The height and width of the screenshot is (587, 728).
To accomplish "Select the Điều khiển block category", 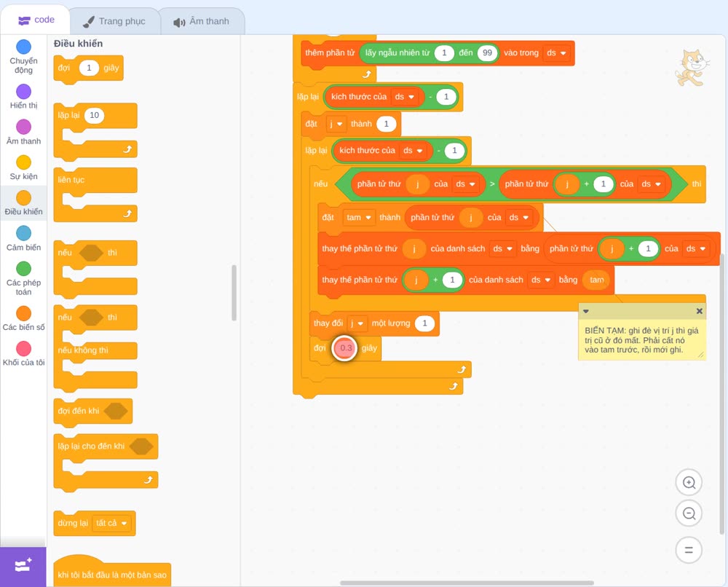I will tap(23, 203).
